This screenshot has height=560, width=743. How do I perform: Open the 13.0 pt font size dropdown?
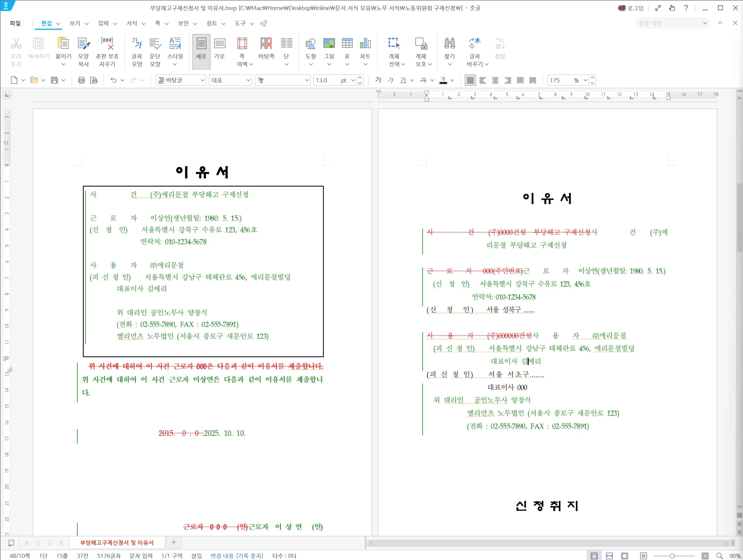point(353,80)
